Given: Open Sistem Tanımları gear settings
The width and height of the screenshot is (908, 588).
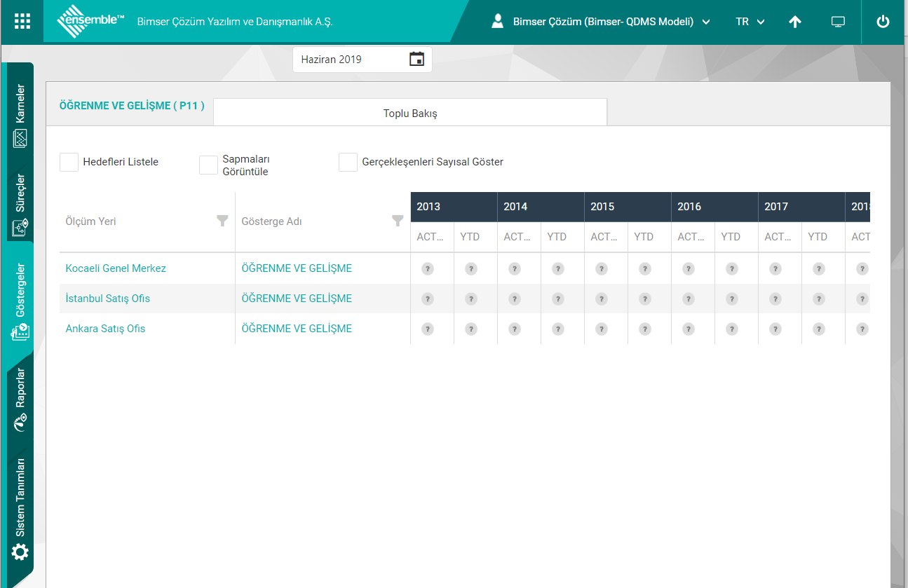Looking at the screenshot, I should pyautogui.click(x=20, y=552).
